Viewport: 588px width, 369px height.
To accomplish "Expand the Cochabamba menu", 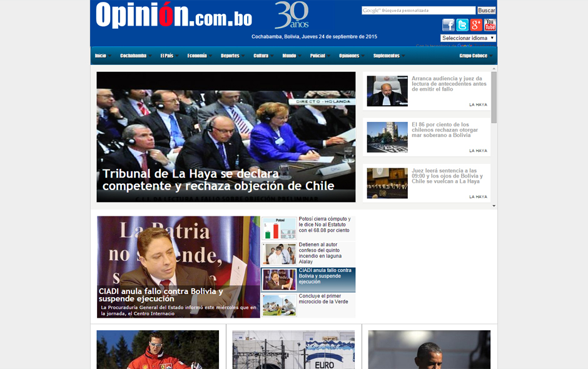I will (133, 56).
